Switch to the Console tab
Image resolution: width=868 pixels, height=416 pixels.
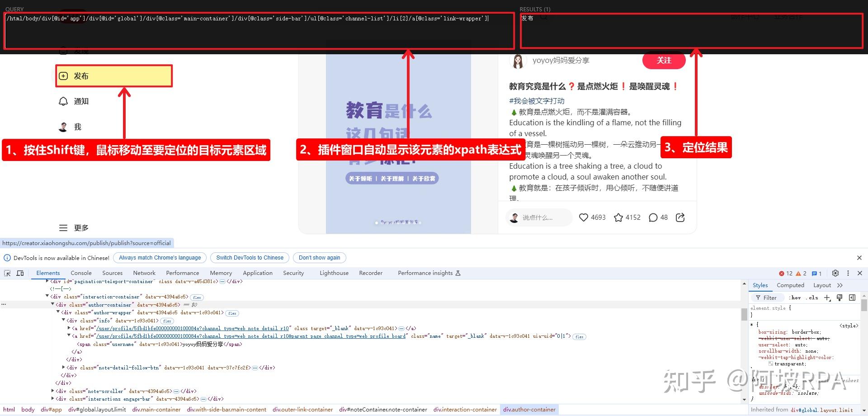pos(81,273)
